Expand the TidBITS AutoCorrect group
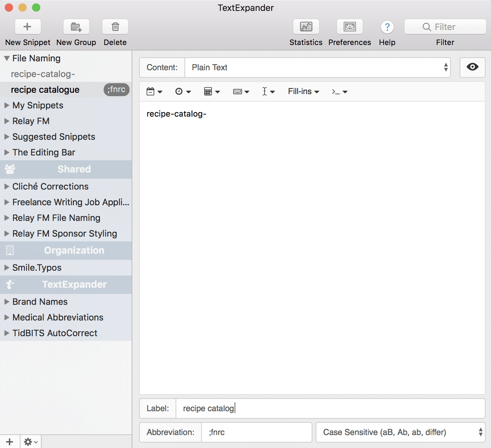 point(6,333)
